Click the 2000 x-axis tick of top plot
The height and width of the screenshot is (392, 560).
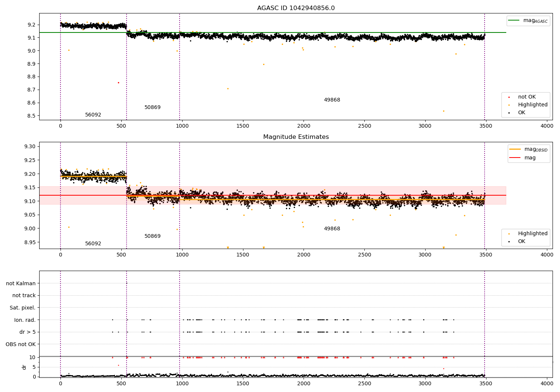pos(304,126)
